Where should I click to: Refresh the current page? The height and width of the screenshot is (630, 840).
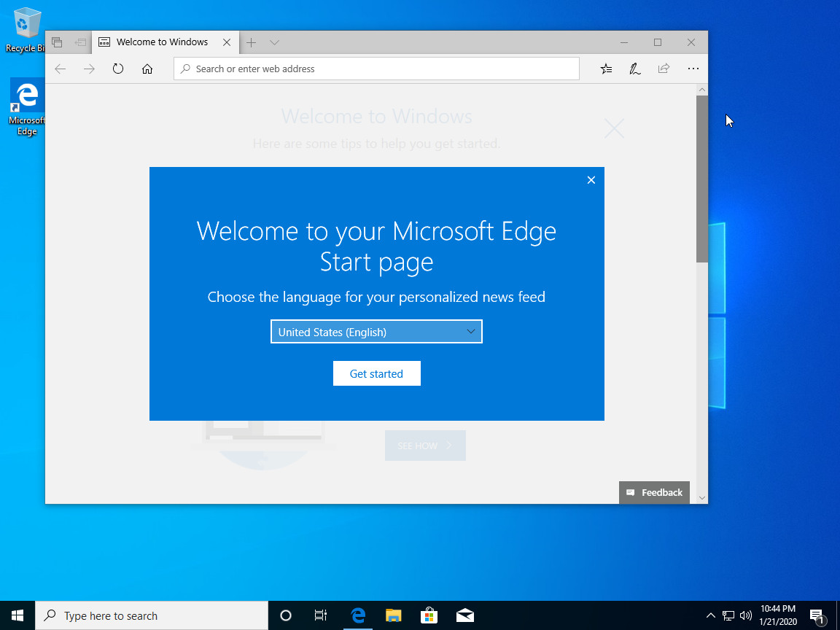[x=118, y=69]
